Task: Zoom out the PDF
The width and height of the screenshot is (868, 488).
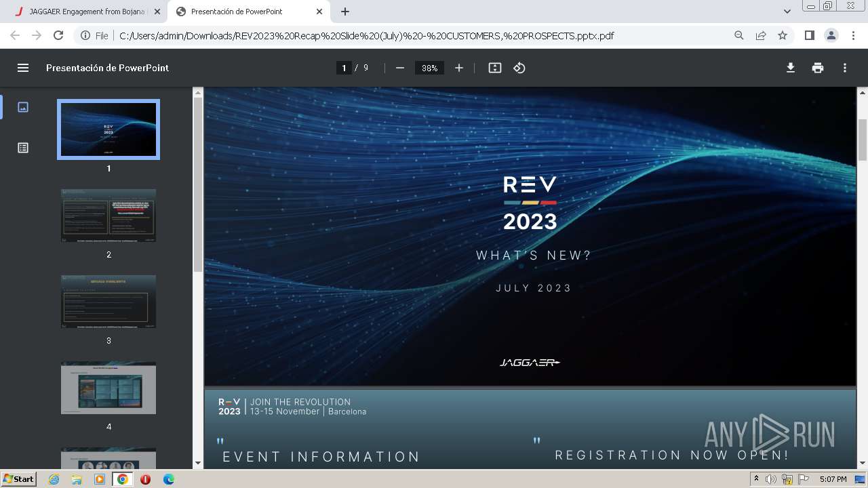Action: 400,68
